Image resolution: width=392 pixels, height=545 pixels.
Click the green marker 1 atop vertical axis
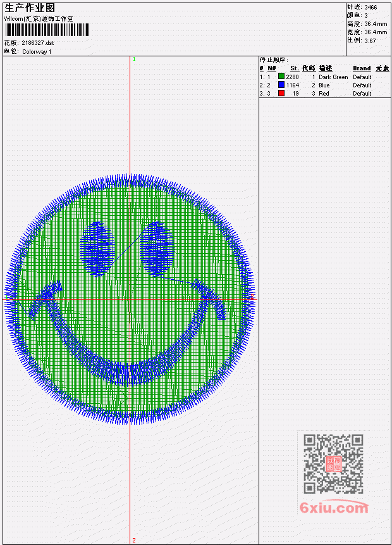tap(135, 59)
